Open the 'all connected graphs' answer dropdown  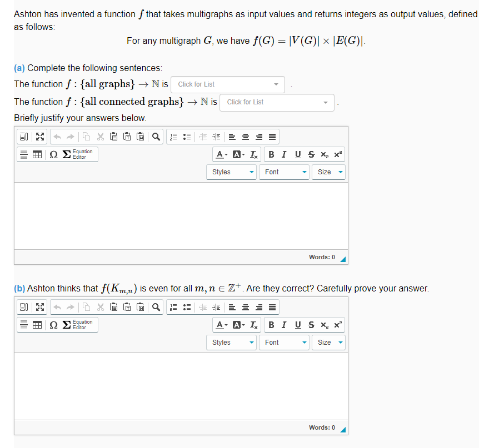(277, 102)
